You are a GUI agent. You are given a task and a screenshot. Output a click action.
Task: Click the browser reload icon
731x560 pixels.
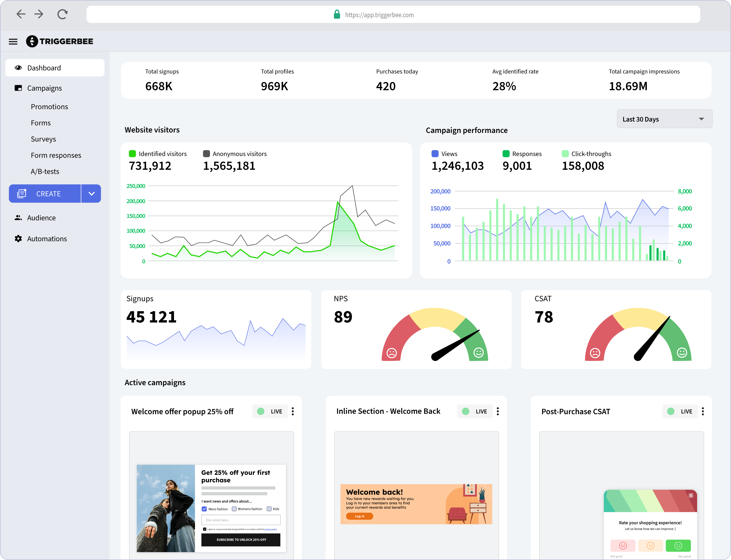(62, 14)
